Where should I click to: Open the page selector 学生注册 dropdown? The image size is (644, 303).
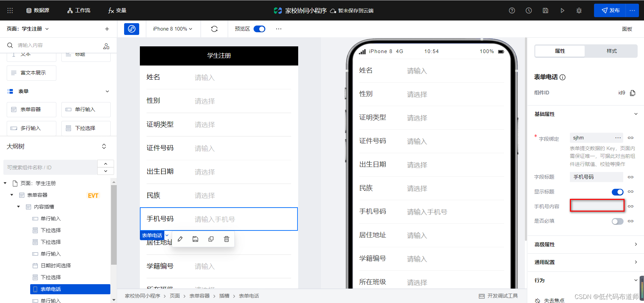point(28,29)
